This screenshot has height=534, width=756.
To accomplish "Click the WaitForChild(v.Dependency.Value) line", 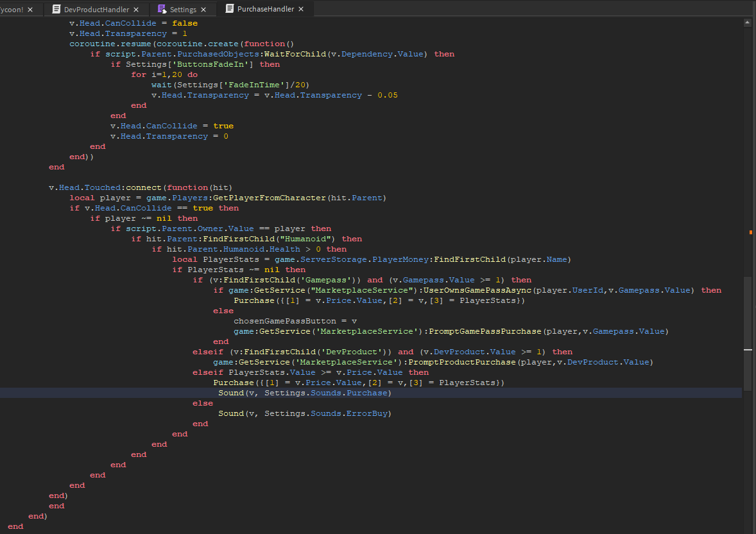I will (272, 54).
